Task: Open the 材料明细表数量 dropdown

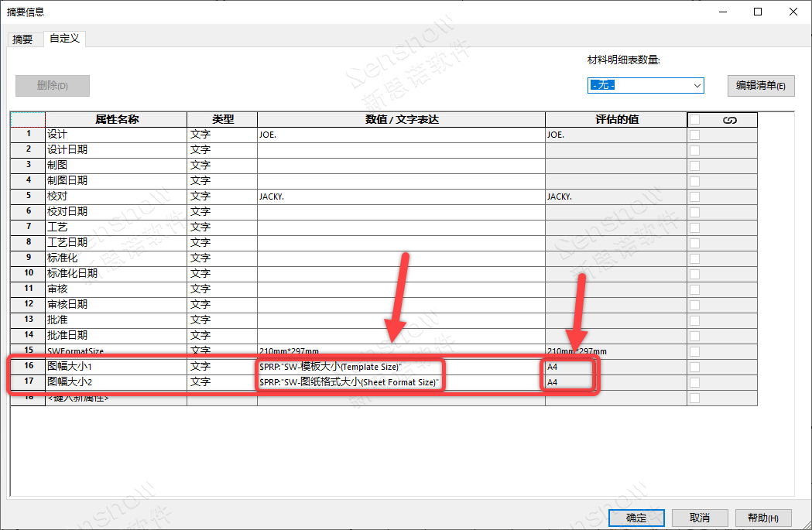Action: (x=645, y=85)
